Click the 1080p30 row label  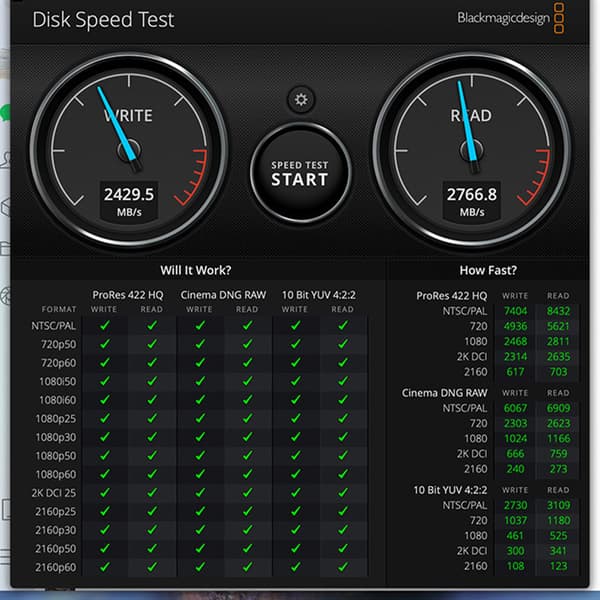tap(56, 437)
